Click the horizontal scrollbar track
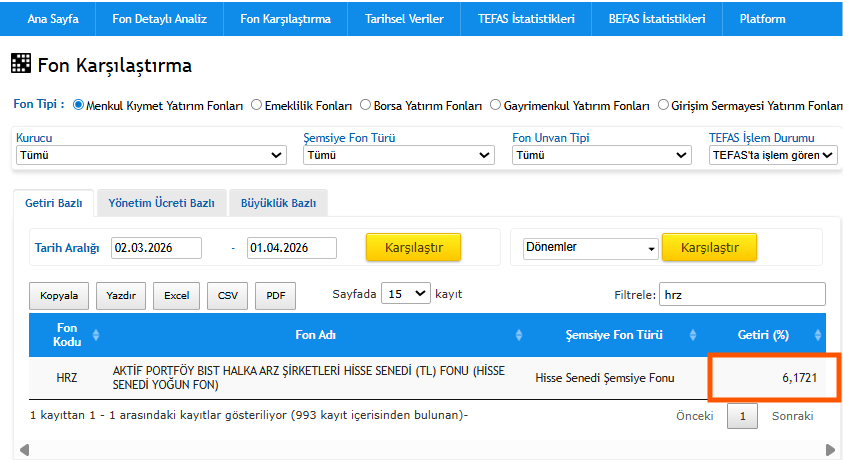This screenshot has width=843, height=460. [427, 449]
